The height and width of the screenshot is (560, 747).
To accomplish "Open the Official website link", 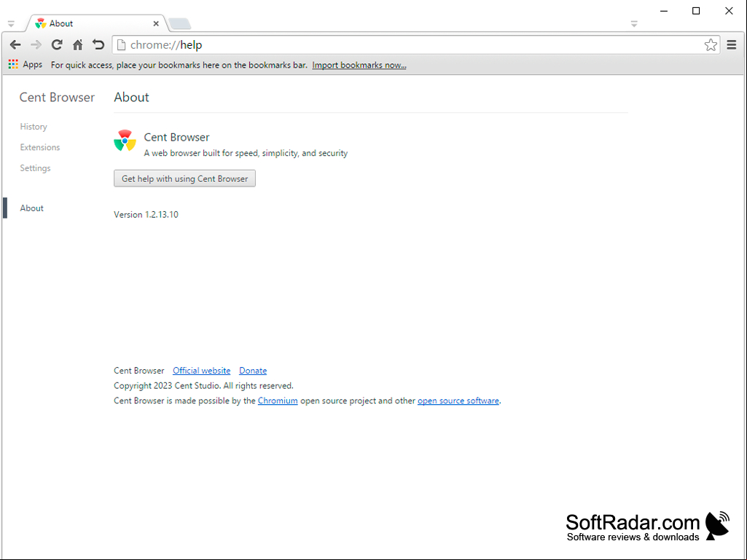I will (202, 371).
